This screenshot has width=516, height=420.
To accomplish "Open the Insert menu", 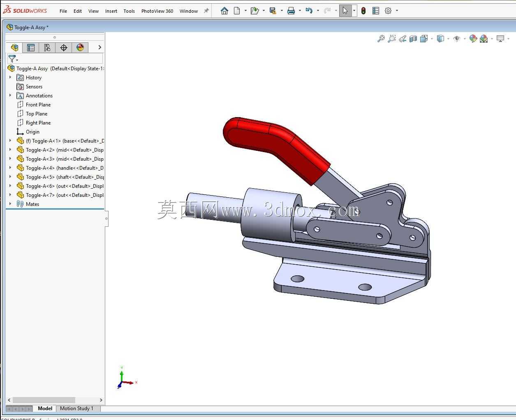I will pos(111,11).
